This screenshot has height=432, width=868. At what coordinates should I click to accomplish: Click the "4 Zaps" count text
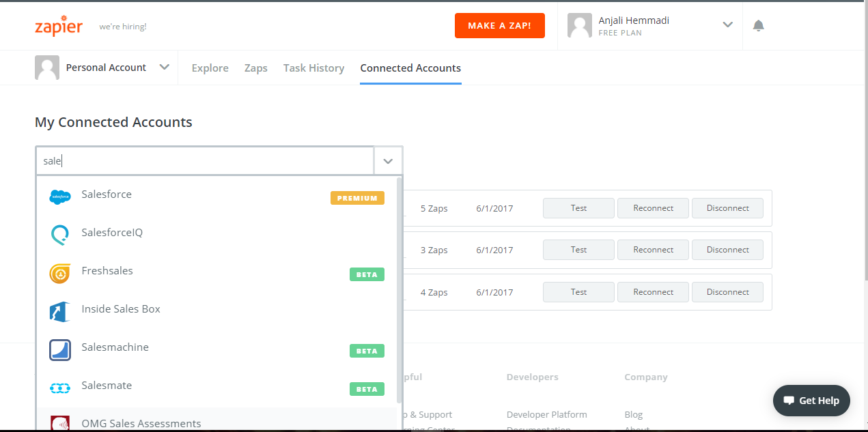coord(434,292)
